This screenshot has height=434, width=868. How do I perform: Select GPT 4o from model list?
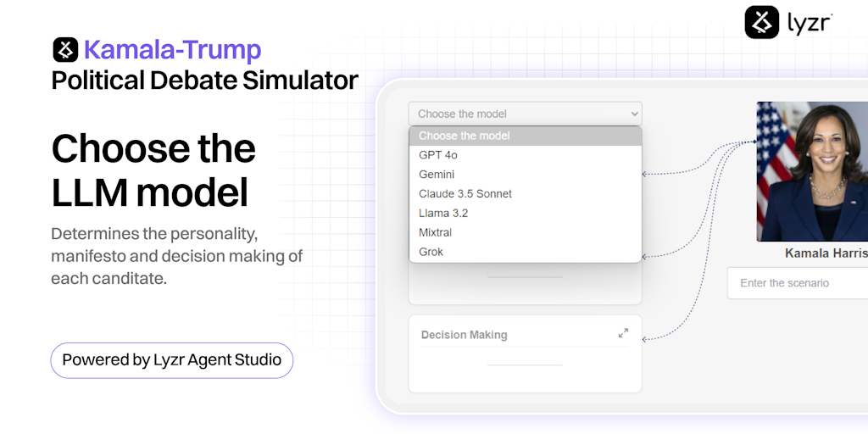[x=525, y=155]
